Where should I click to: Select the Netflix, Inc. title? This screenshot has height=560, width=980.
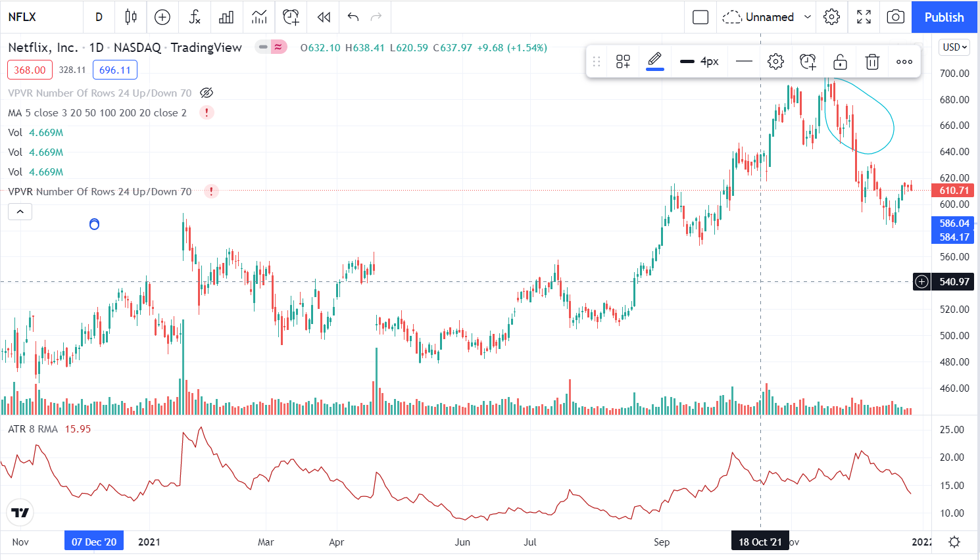(x=43, y=47)
